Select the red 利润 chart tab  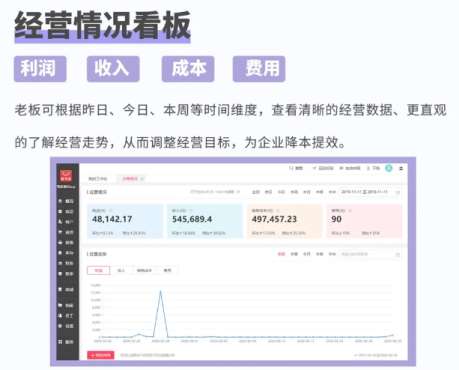coord(98,270)
